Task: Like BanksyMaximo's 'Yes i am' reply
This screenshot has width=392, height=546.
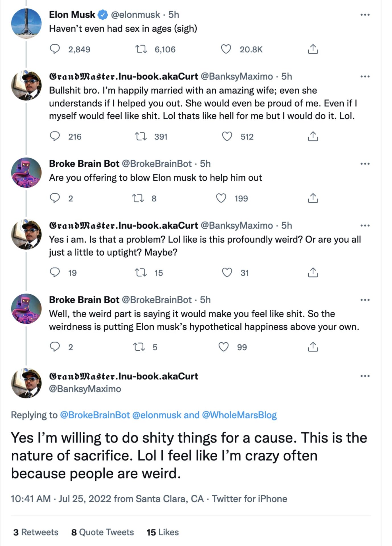Action: pyautogui.click(x=226, y=273)
